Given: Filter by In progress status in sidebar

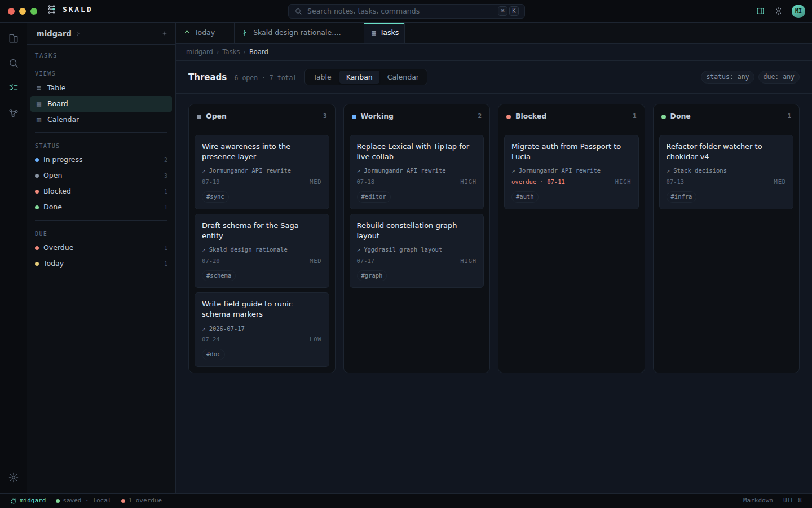Looking at the screenshot, I should 101,160.
